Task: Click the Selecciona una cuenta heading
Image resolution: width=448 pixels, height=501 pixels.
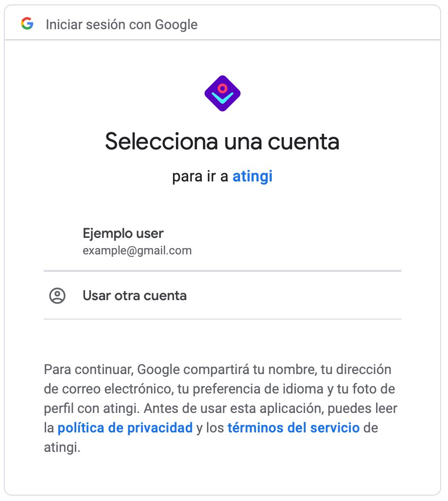Action: point(223,141)
